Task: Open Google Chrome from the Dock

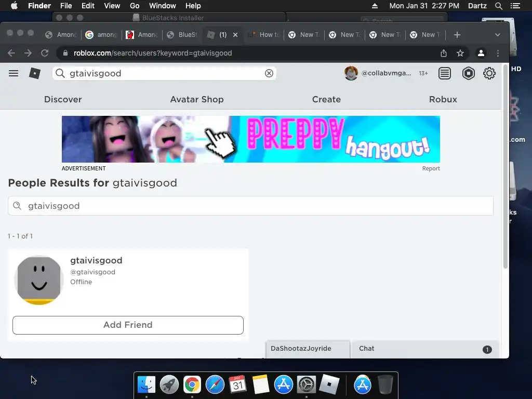Action: coord(192,385)
